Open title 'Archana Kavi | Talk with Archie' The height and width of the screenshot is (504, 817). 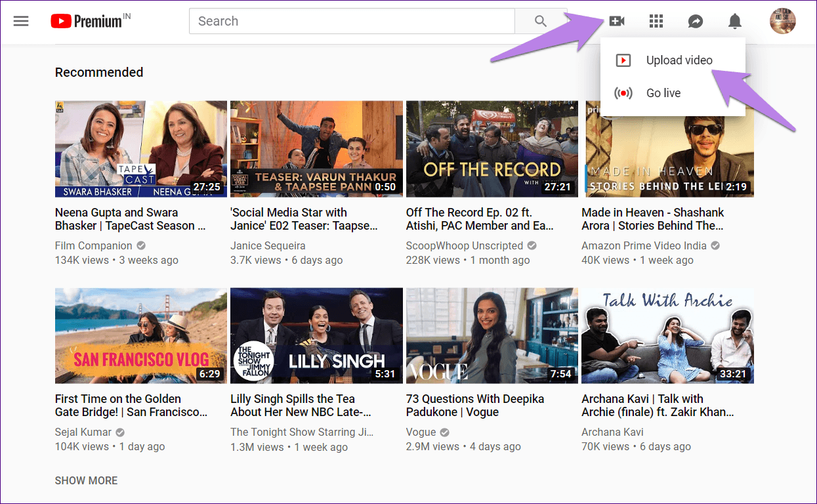click(x=658, y=406)
